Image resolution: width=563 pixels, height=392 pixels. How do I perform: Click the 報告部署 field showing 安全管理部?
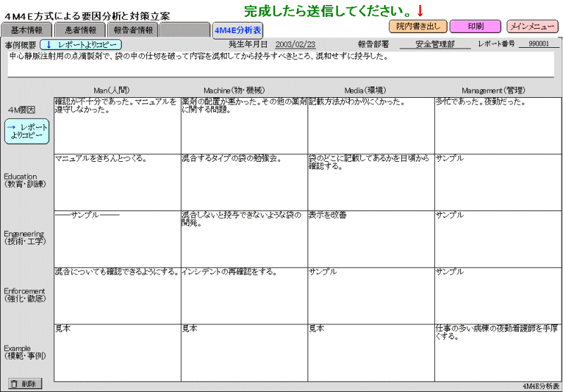tap(434, 44)
